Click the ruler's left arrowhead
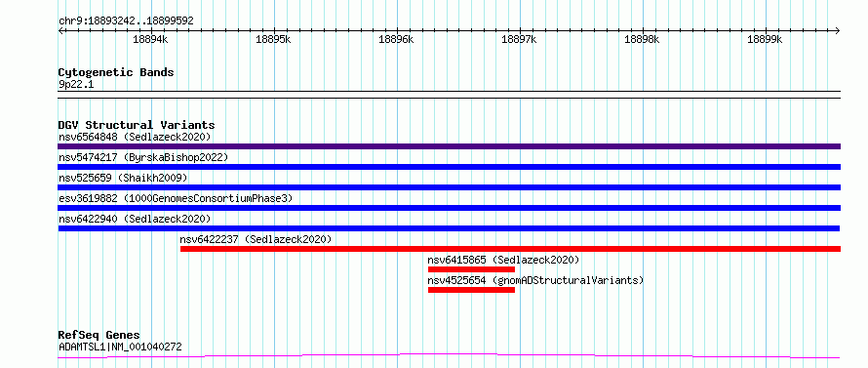Screen dimensions: 868x368 pyautogui.click(x=60, y=30)
